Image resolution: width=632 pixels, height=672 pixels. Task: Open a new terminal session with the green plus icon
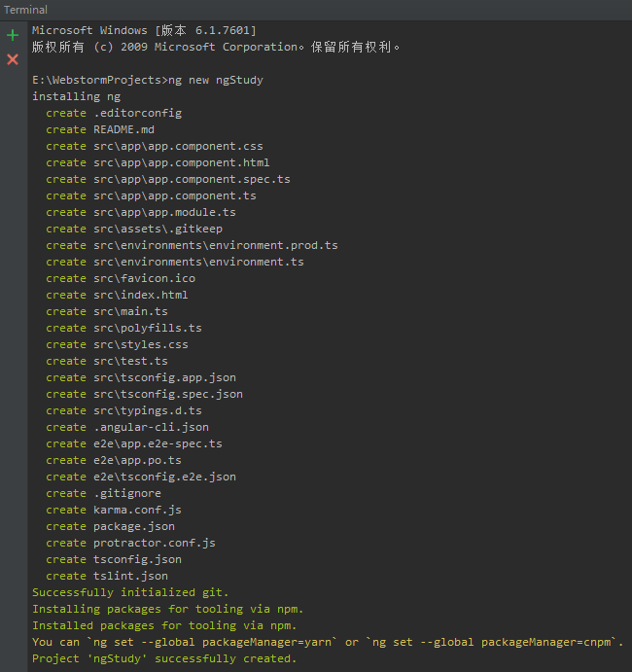tap(13, 35)
